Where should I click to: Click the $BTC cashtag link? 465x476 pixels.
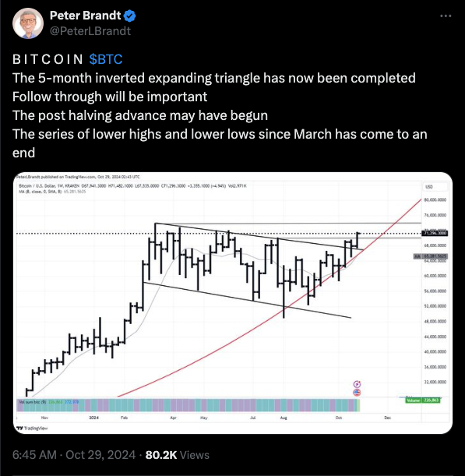click(106, 59)
